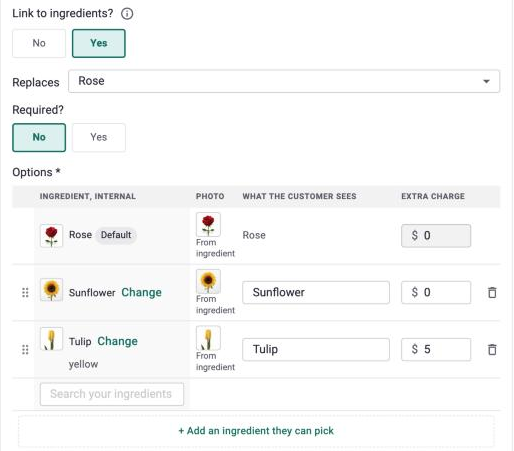The width and height of the screenshot is (514, 451).
Task: Set Required to No
Action: 39,137
